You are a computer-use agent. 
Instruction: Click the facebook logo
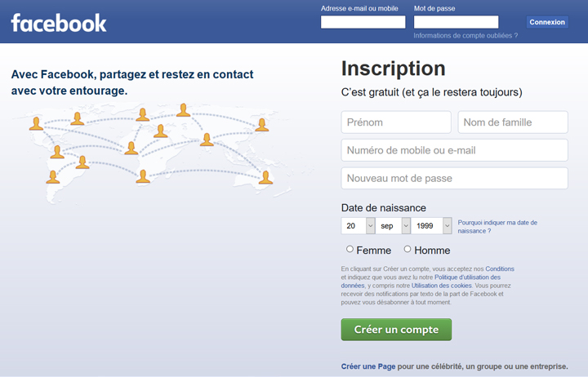[59, 23]
